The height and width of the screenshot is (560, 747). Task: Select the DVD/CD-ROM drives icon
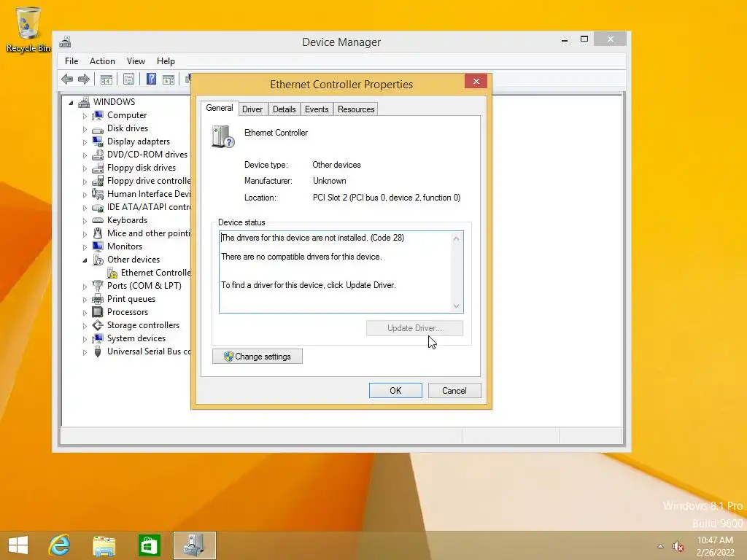coord(98,155)
